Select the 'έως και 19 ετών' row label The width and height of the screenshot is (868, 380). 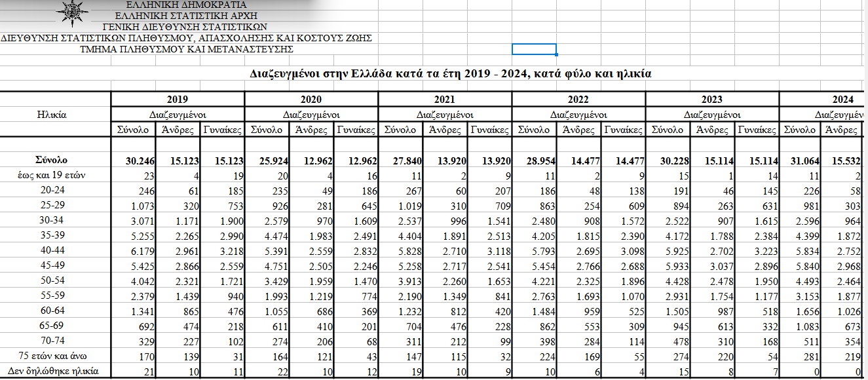pos(53,175)
